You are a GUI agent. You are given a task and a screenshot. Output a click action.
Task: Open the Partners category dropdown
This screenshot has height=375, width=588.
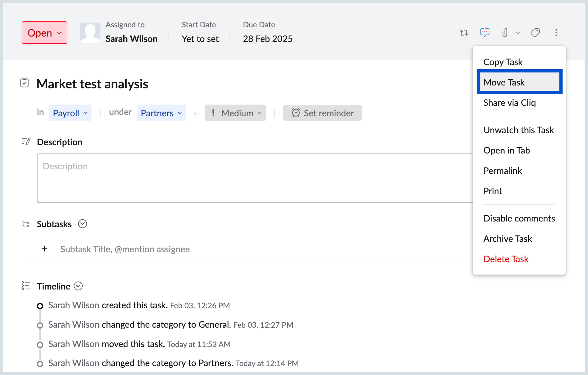[x=161, y=113]
